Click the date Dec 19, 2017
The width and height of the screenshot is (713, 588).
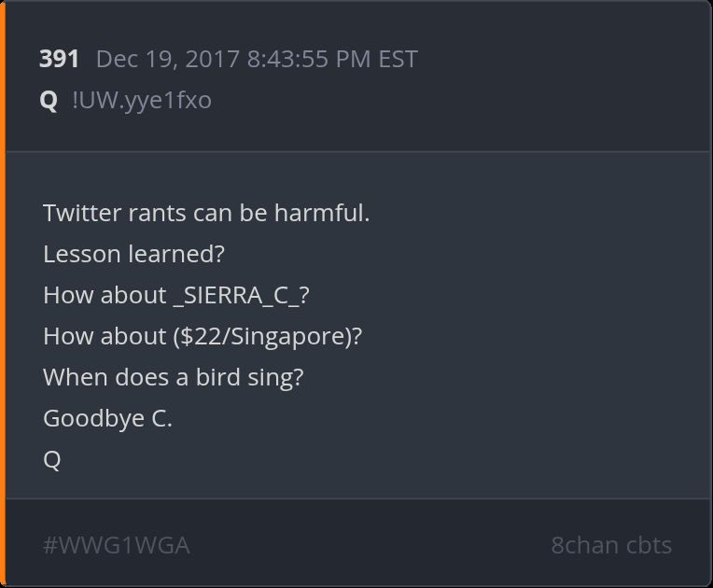tap(168, 59)
